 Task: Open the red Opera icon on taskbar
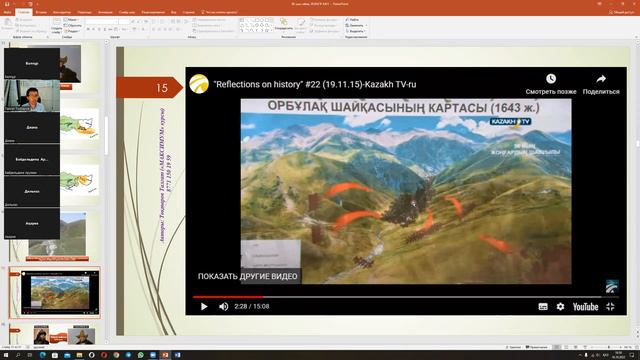pyautogui.click(x=104, y=355)
